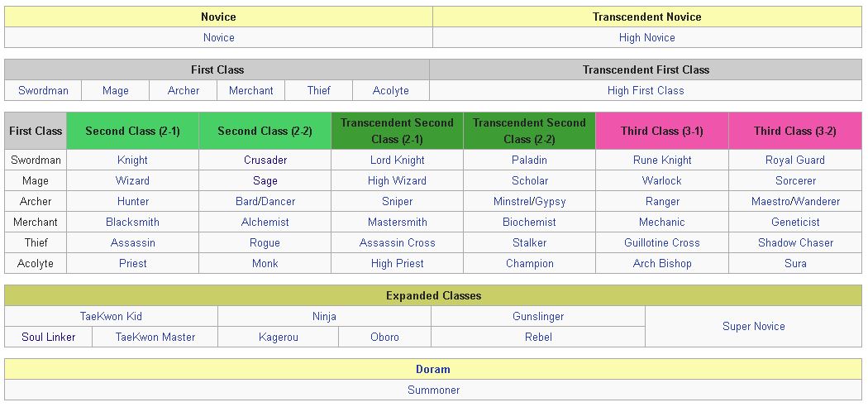868x407 pixels.
Task: Go to the Knight class page
Action: coord(132,160)
